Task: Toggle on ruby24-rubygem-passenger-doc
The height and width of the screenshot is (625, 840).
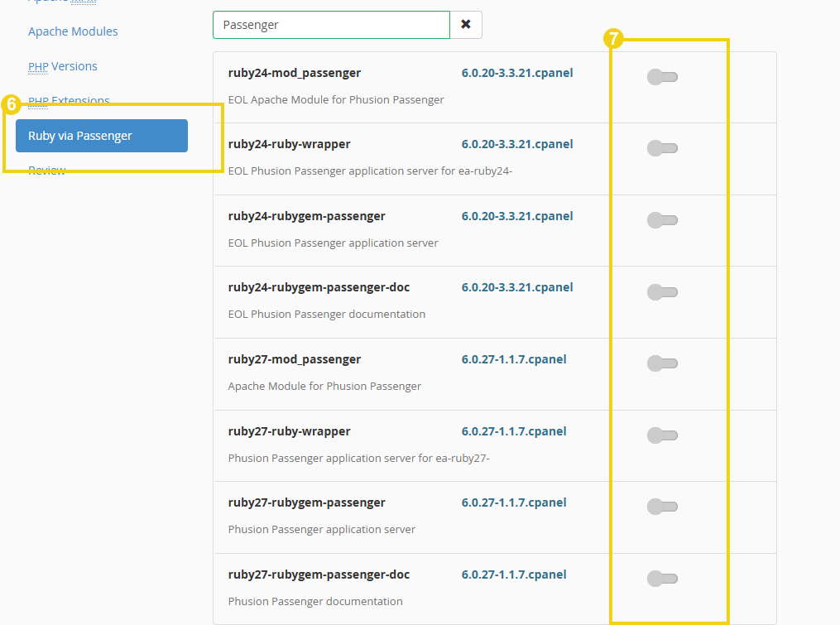Action: pyautogui.click(x=661, y=291)
